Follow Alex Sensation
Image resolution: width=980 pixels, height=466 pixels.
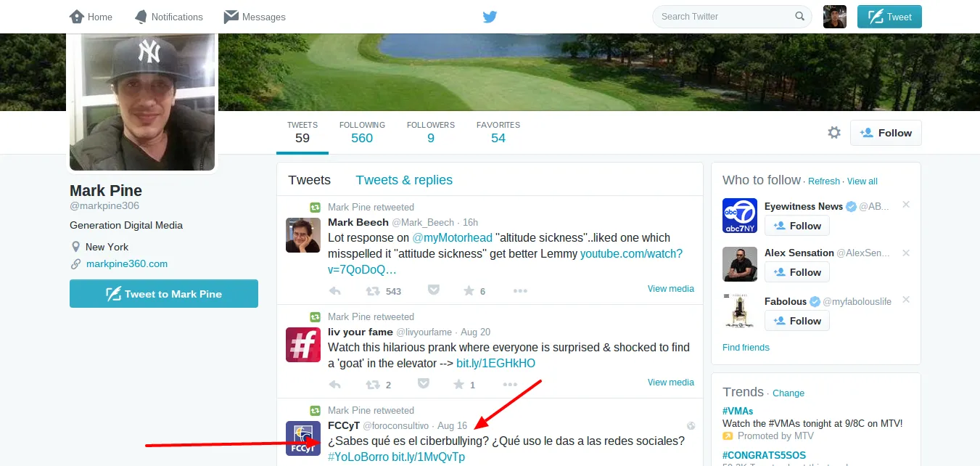point(797,272)
